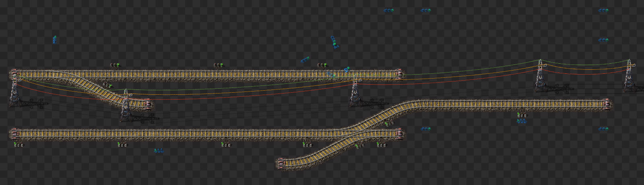
Task: Click the signal below the downward diagonal curve
Action: coord(359,145)
